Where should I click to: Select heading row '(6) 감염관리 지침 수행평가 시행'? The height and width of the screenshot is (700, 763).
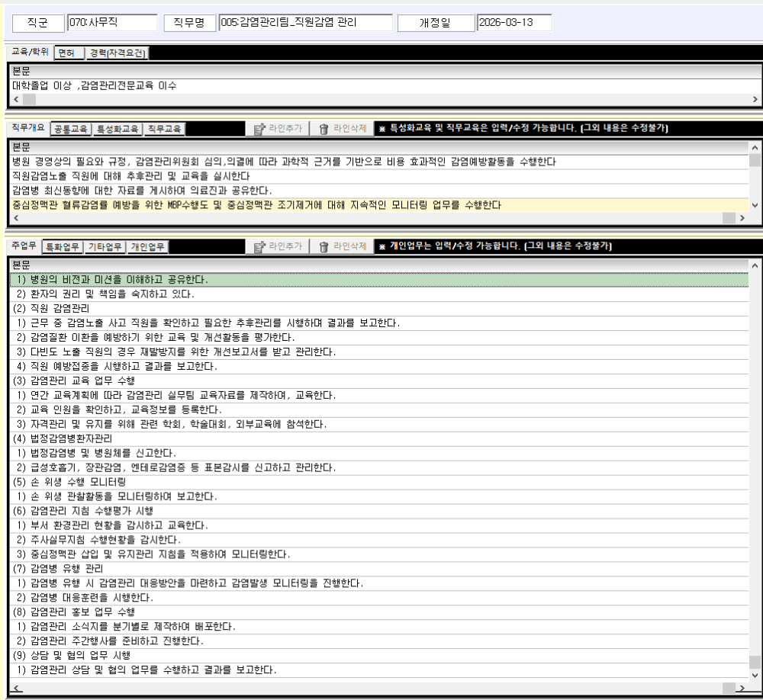[x=379, y=511]
